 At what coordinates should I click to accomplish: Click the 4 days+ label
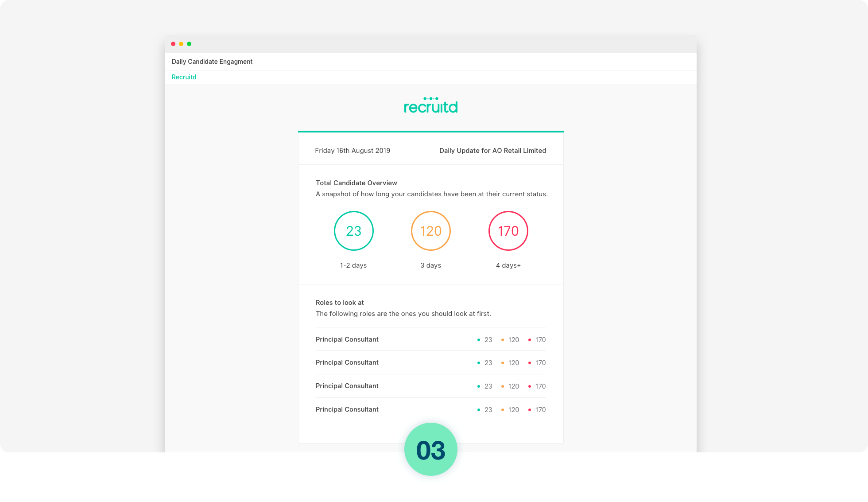tap(508, 265)
